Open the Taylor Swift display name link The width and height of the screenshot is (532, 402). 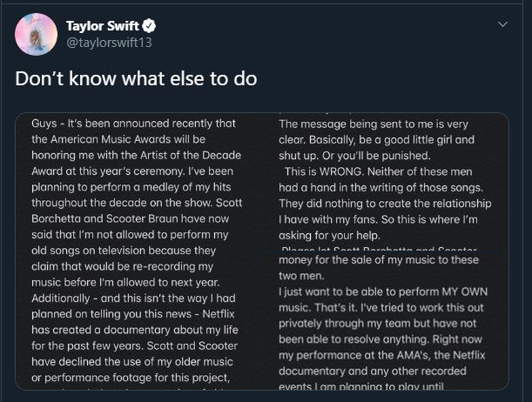(x=103, y=25)
